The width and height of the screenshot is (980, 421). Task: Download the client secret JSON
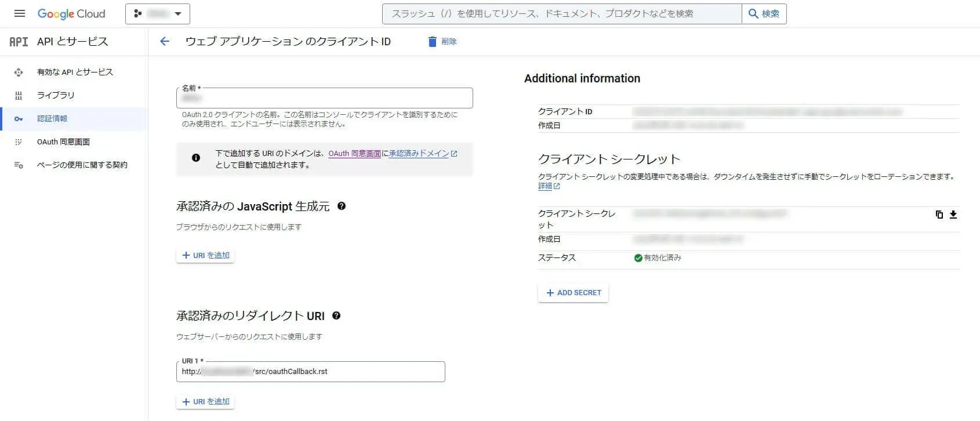tap(953, 215)
